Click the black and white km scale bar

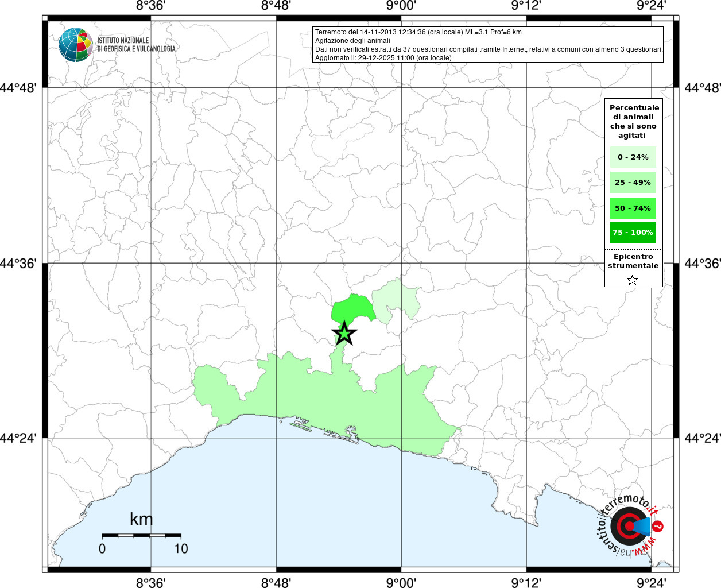tap(142, 535)
